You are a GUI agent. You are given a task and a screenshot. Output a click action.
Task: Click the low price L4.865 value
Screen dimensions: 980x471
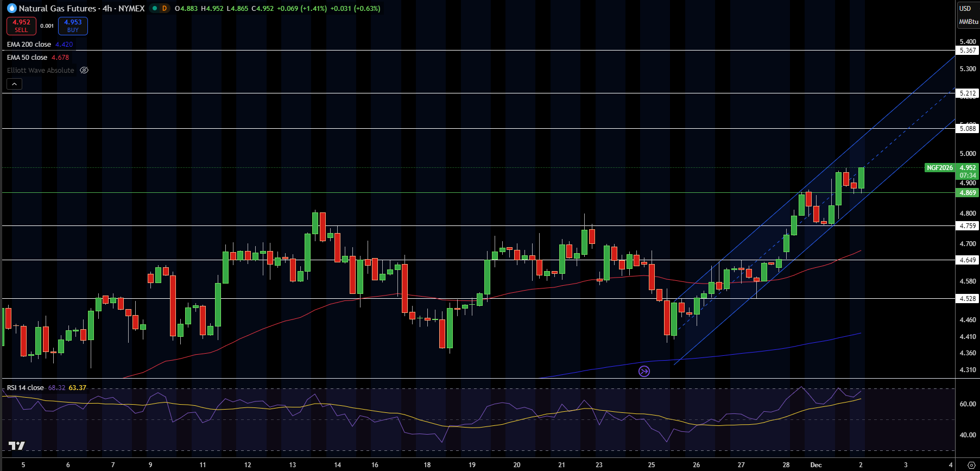pos(238,8)
